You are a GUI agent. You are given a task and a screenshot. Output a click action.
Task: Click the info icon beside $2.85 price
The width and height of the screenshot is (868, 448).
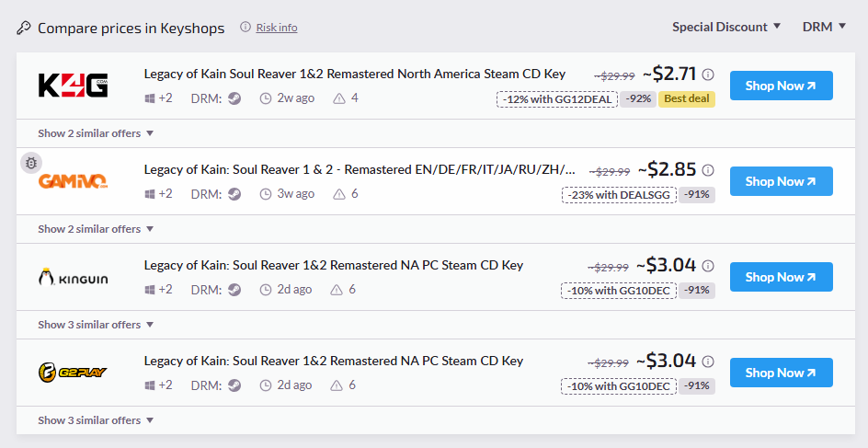click(x=707, y=170)
